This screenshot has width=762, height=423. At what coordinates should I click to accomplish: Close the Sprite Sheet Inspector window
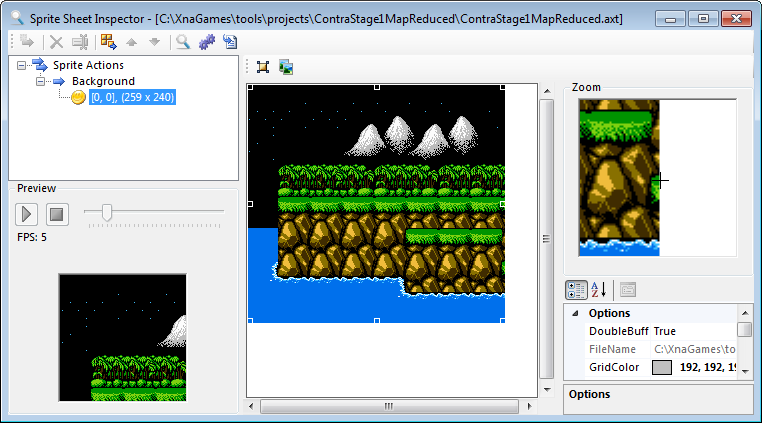(736, 18)
